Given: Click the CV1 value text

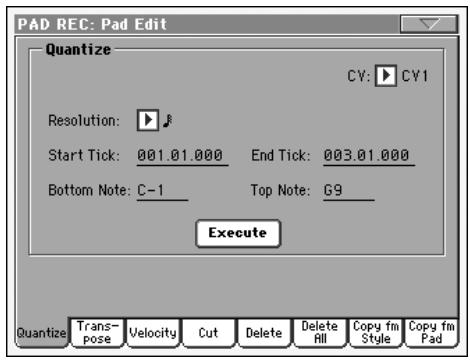Looking at the screenshot, I should [414, 76].
